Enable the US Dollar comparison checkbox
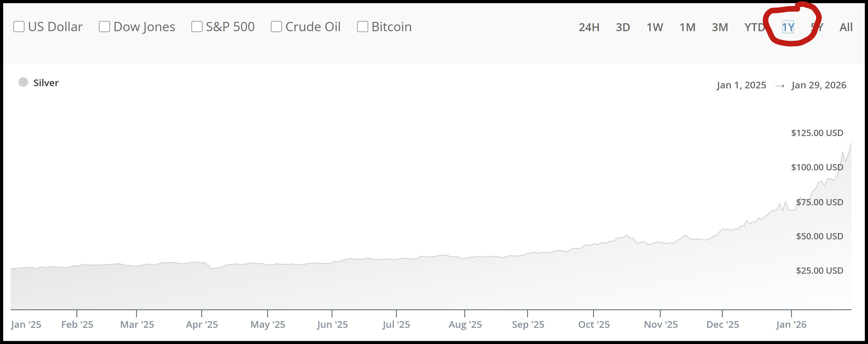 click(19, 27)
